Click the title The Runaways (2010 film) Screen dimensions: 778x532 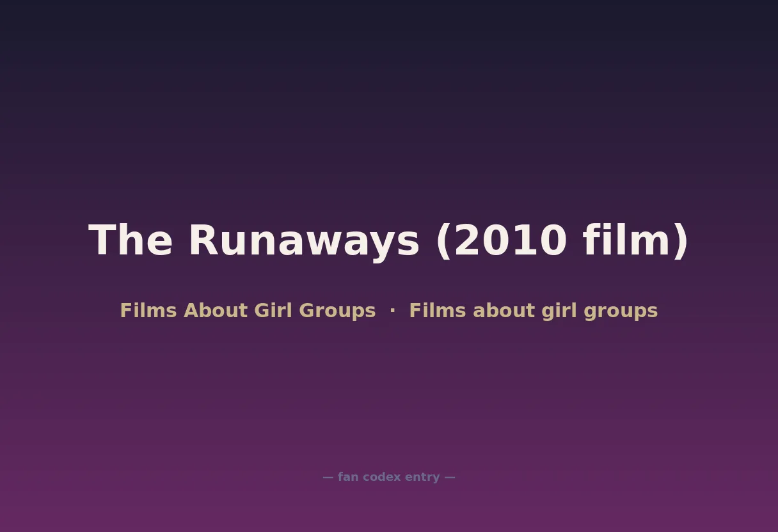point(389,241)
